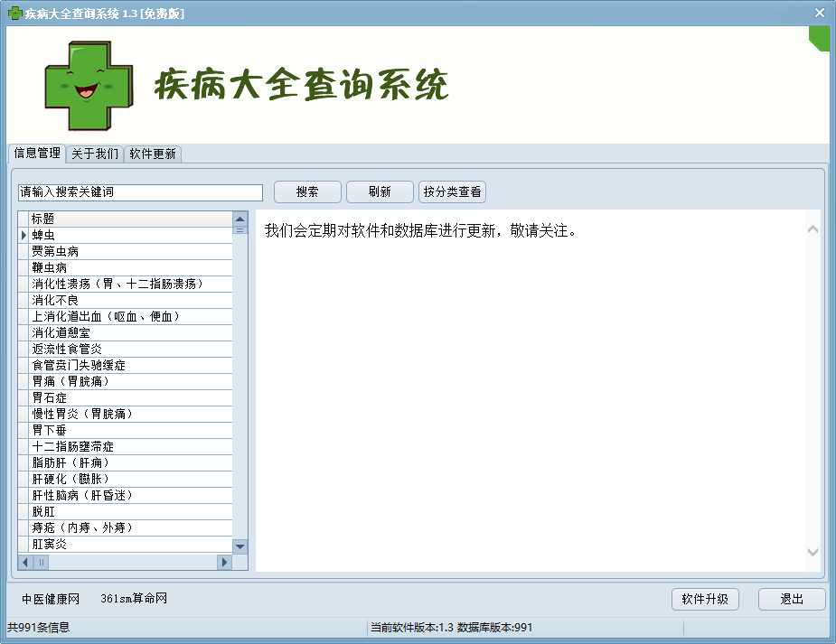This screenshot has height=644, width=836.
Task: Click content pane scroll down chevron
Action: [x=813, y=552]
